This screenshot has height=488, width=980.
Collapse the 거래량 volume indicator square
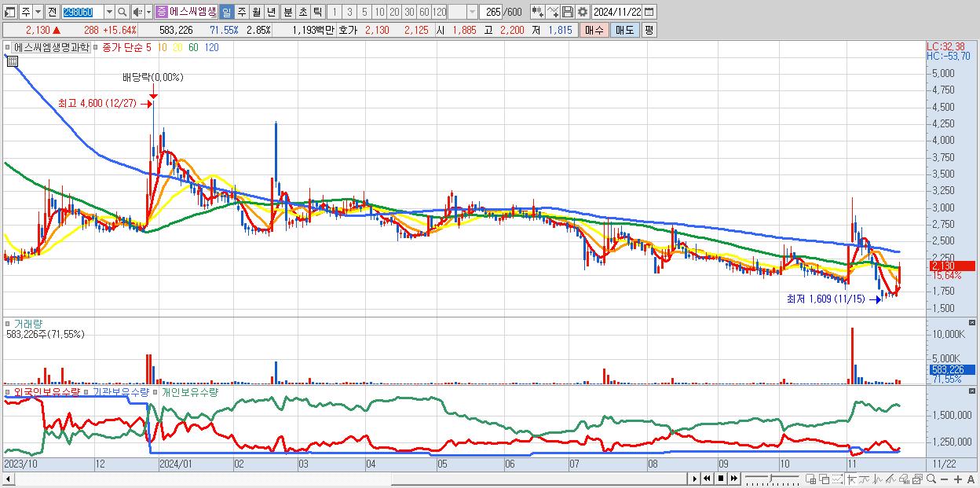point(8,323)
